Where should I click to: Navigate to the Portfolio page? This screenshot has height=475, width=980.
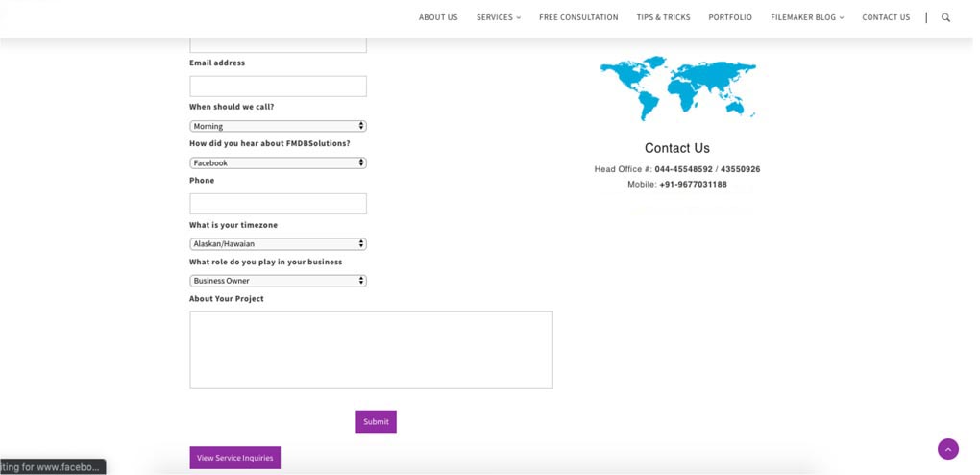tap(730, 17)
